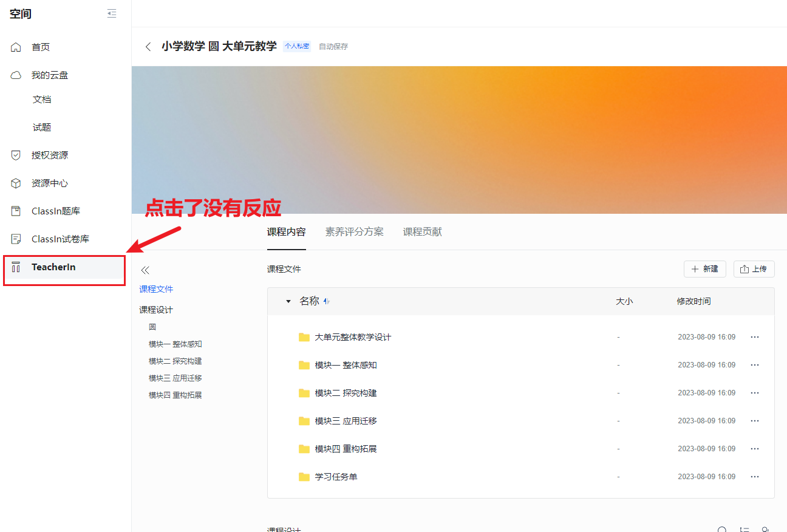Select 模块三 应用迁移 in the left outline
787x532 pixels.
point(175,378)
